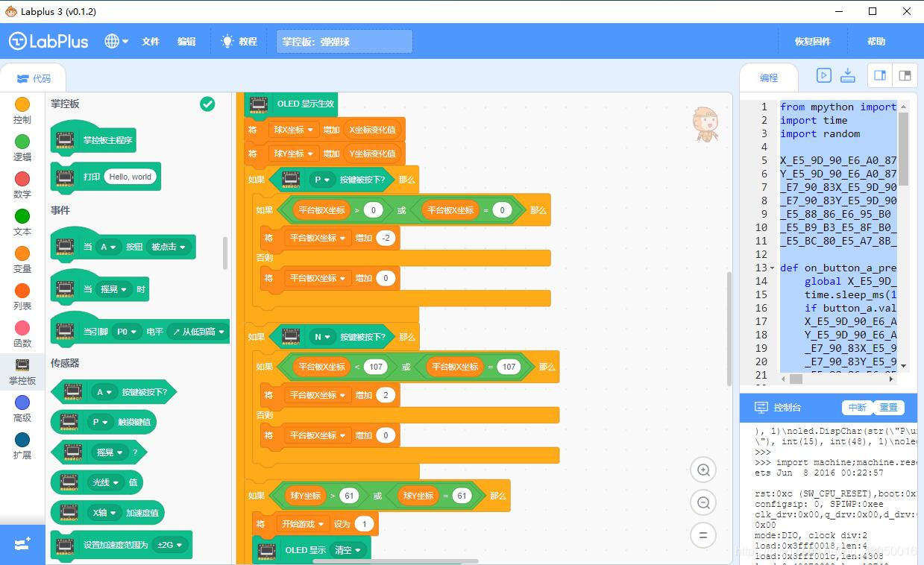Select the 函数 category

pyautogui.click(x=22, y=334)
